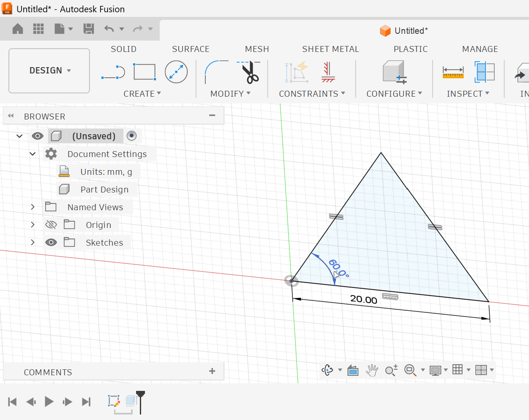Open the CONSTRAINTS dropdown menu
Image resolution: width=529 pixels, height=420 pixels.
tap(312, 94)
